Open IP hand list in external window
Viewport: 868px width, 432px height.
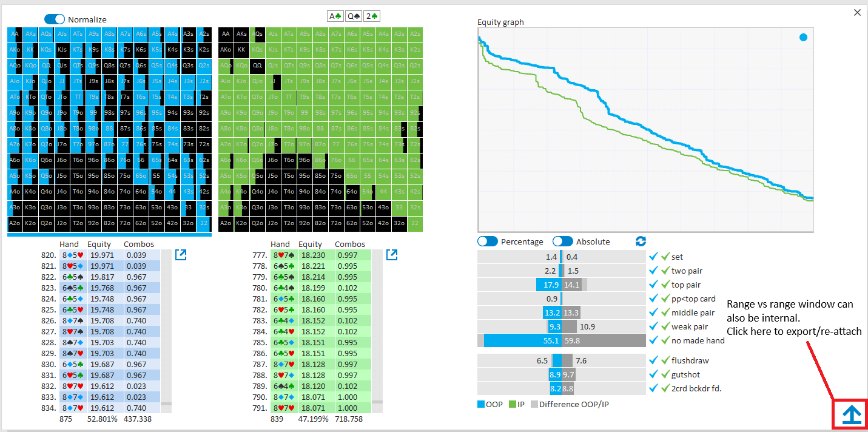click(392, 255)
